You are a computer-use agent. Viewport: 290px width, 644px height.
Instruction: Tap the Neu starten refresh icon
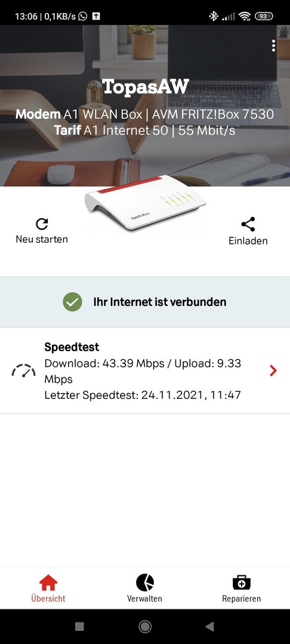coord(42,224)
